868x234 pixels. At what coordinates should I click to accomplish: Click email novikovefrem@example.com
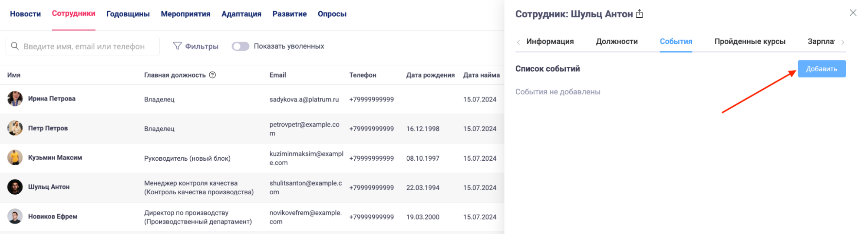[x=306, y=217]
